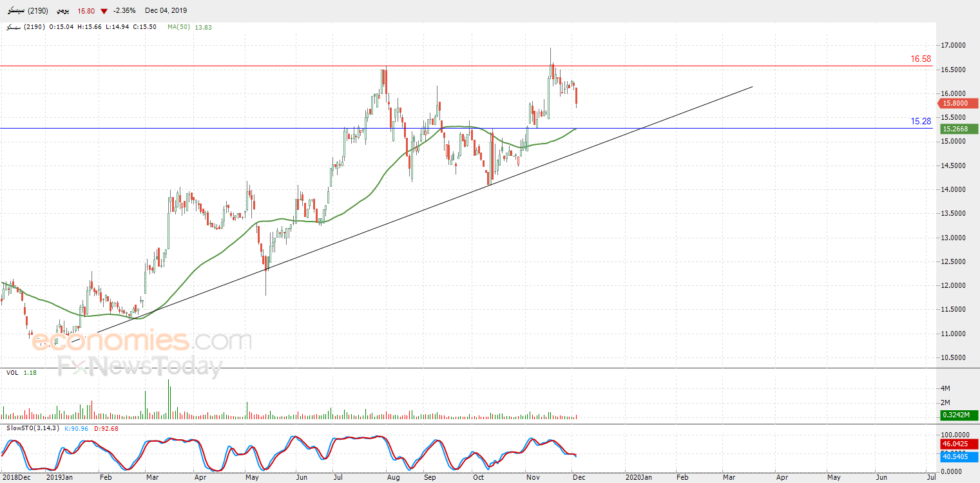980x483 pixels.
Task: Click the Oct date axis label
Action: coord(478,478)
